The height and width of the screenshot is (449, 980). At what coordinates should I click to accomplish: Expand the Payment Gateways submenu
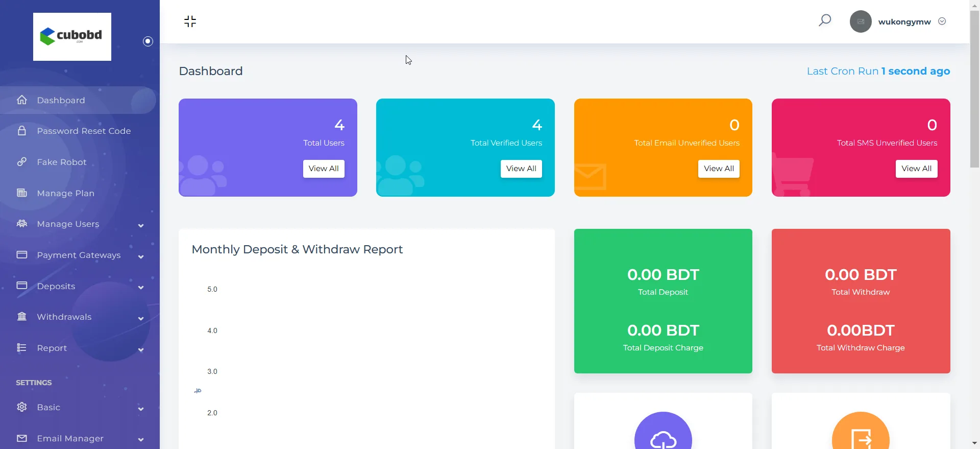(x=140, y=256)
